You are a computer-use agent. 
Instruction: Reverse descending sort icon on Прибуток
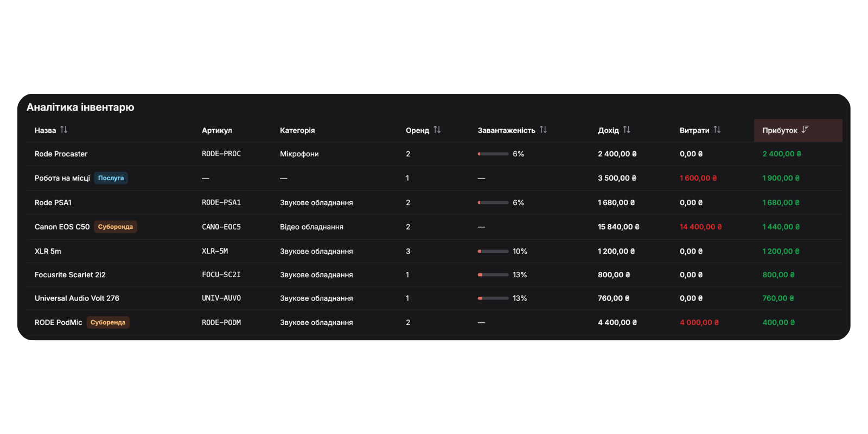(x=805, y=130)
